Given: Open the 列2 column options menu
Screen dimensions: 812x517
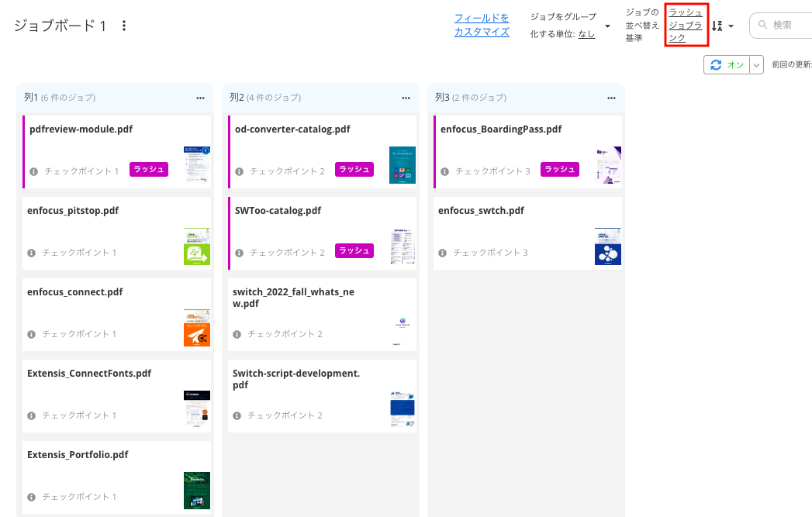Looking at the screenshot, I should click(x=406, y=98).
